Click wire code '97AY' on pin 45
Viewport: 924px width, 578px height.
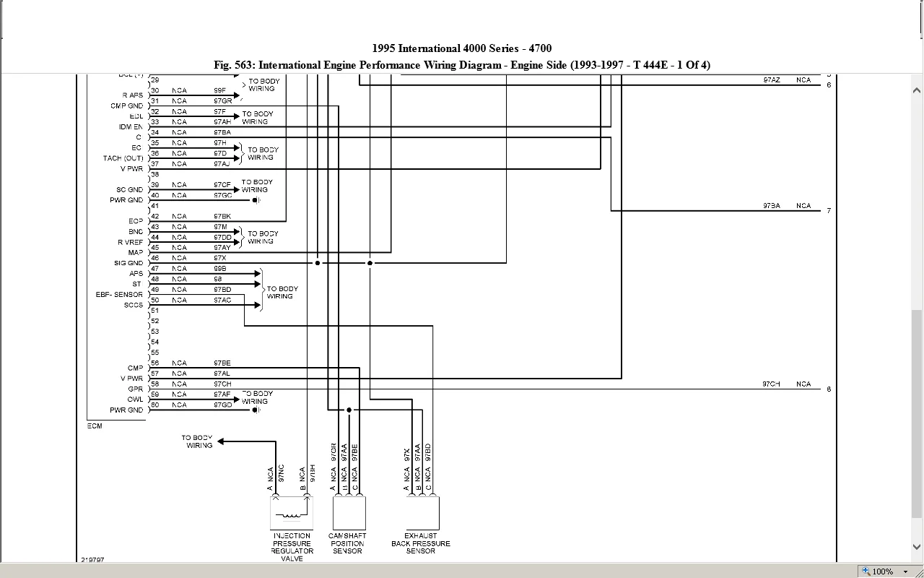coord(222,248)
